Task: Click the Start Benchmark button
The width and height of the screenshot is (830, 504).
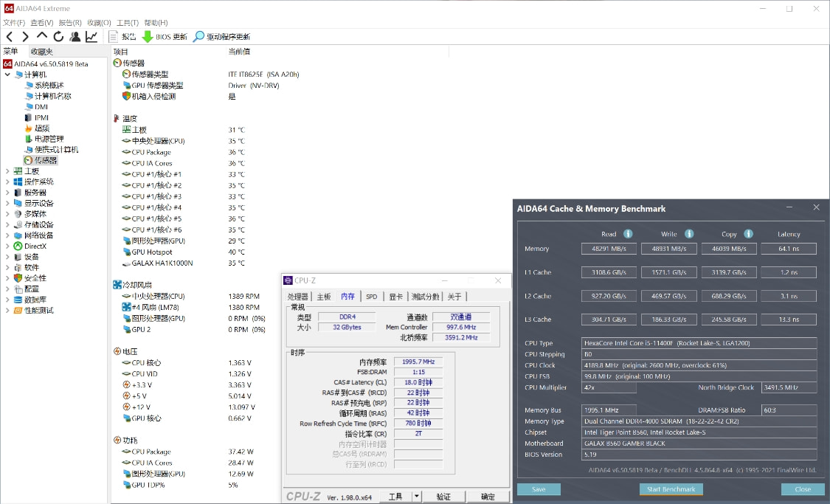Action: pos(671,489)
